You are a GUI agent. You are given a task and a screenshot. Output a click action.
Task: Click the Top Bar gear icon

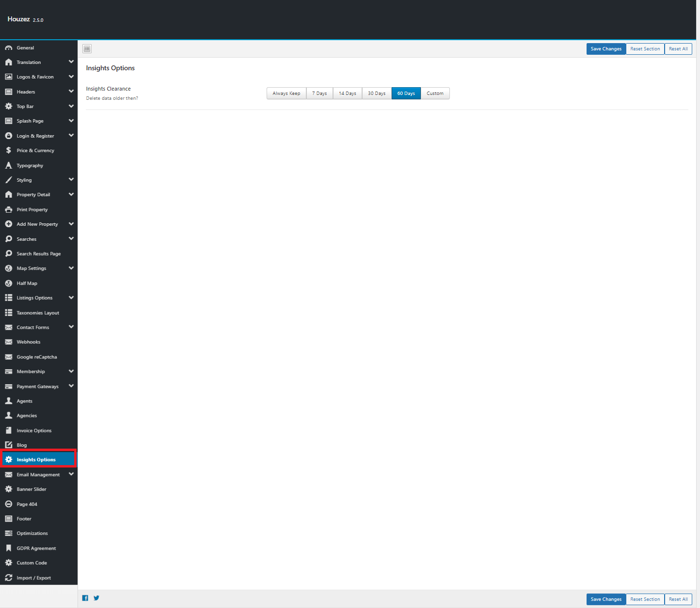9,107
